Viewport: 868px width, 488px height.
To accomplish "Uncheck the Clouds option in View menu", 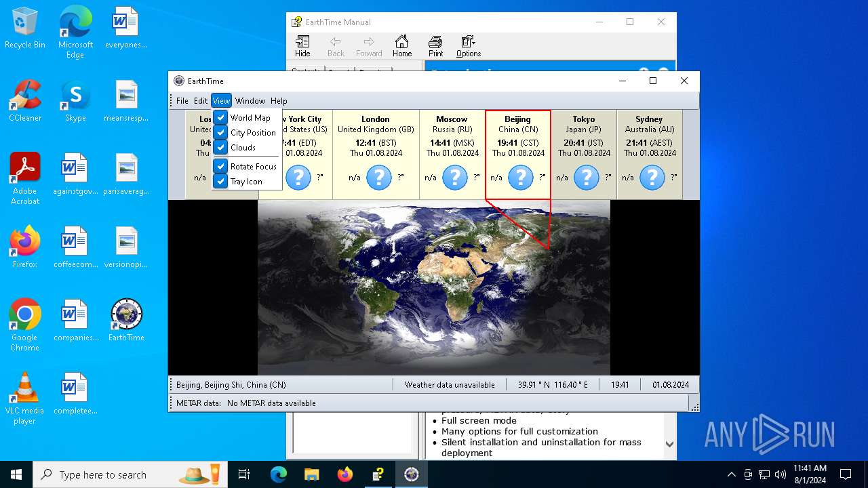I will (x=246, y=147).
